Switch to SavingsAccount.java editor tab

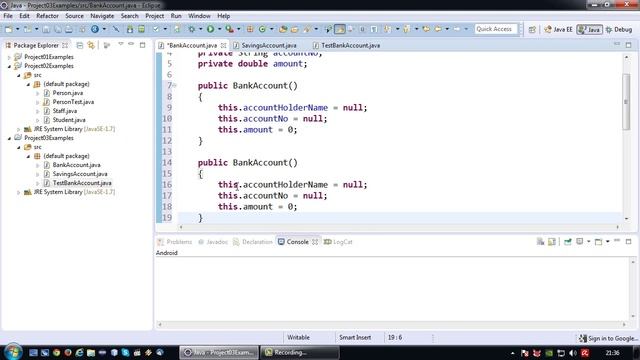[x=264, y=45]
